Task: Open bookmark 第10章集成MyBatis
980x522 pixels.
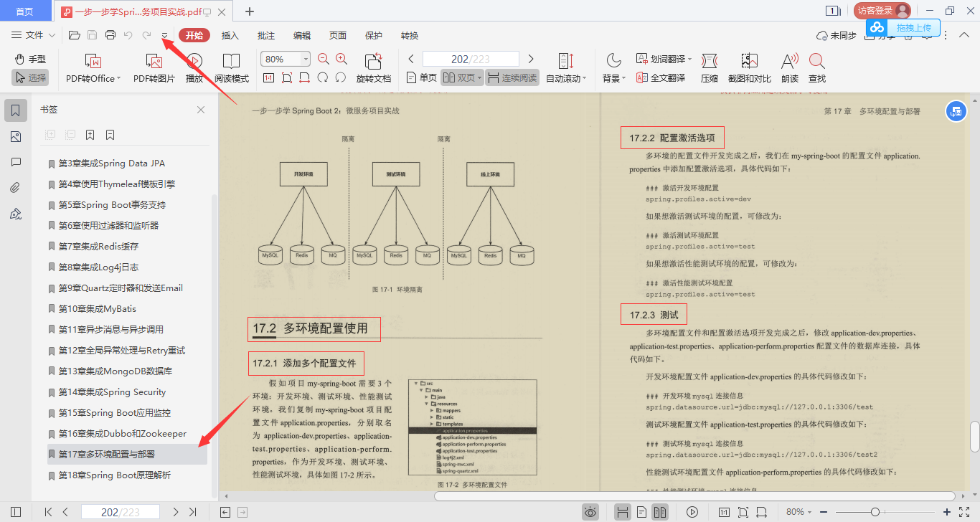Action: [98, 309]
